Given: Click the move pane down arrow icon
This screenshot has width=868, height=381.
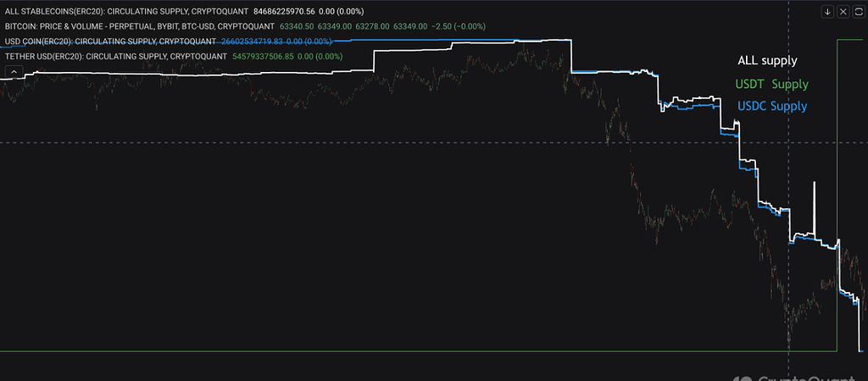Looking at the screenshot, I should click(x=827, y=12).
